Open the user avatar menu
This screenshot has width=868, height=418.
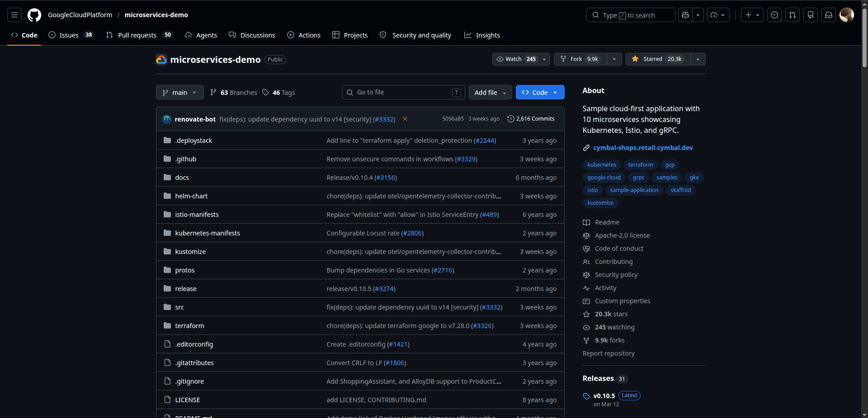pos(847,15)
